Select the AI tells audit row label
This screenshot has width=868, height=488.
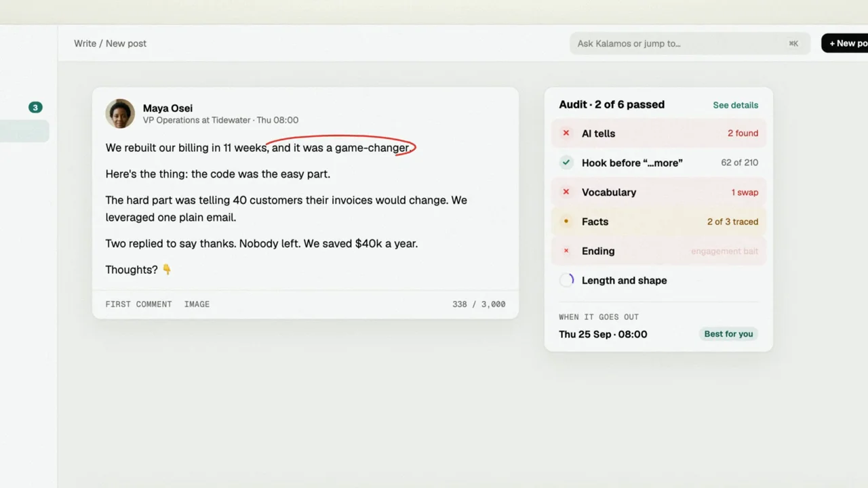click(x=598, y=134)
